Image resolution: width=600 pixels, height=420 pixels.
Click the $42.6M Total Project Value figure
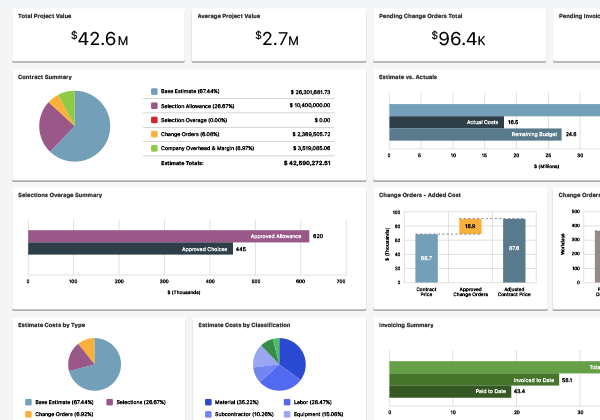point(99,39)
